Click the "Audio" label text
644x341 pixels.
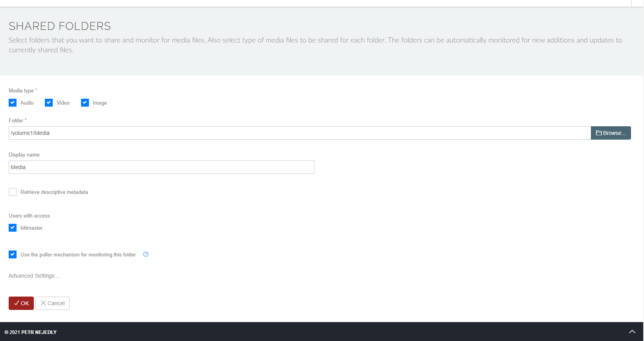coord(27,103)
